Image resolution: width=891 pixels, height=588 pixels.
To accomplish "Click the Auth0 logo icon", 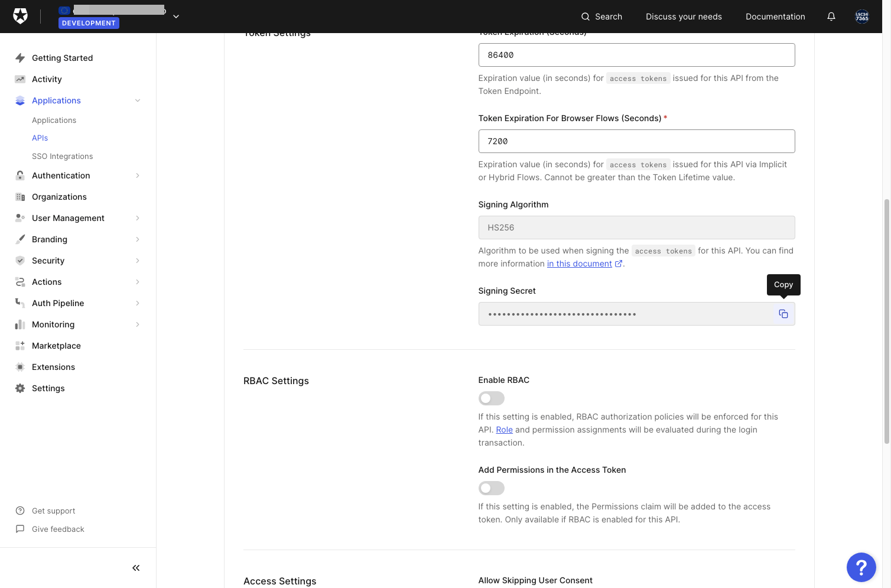I will 20,16.
